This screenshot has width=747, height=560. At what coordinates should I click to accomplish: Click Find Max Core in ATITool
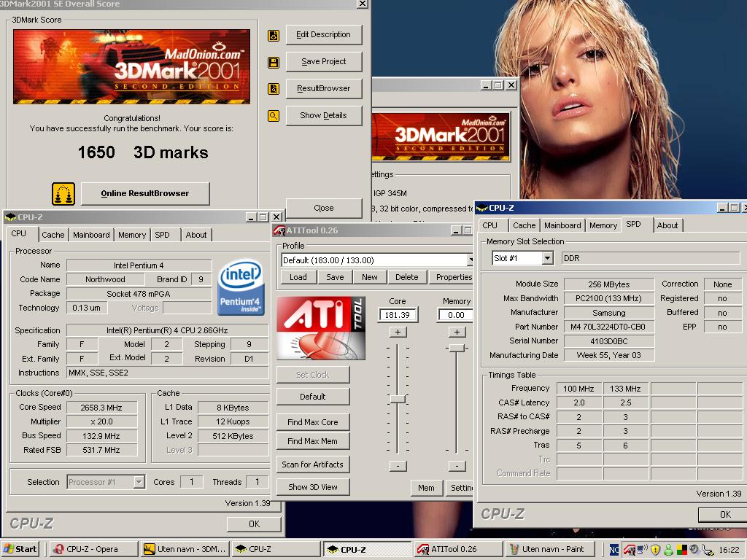[x=312, y=422]
